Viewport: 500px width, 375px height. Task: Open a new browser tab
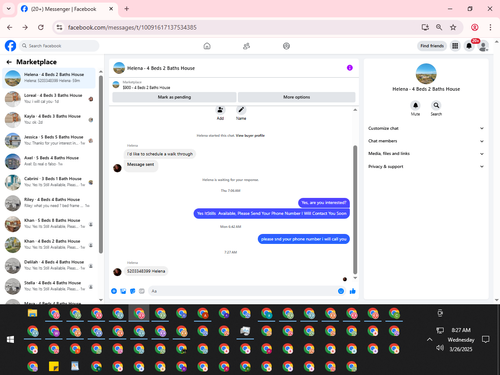[x=127, y=9]
